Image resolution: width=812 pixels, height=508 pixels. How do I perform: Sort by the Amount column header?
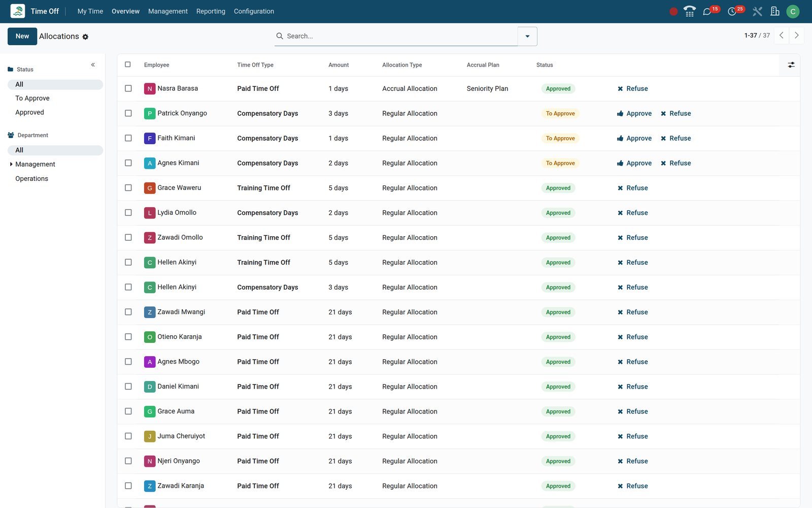pyautogui.click(x=339, y=65)
